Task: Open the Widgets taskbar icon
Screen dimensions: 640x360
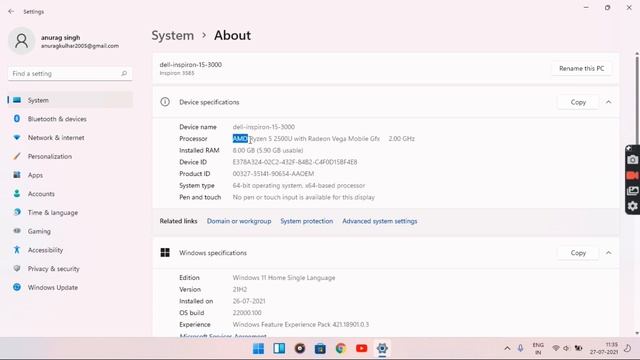Action: (279, 349)
